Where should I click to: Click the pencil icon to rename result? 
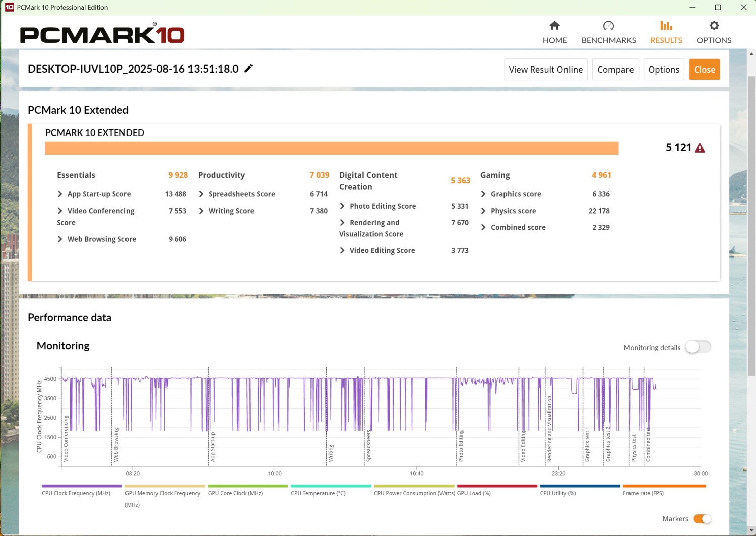(248, 69)
